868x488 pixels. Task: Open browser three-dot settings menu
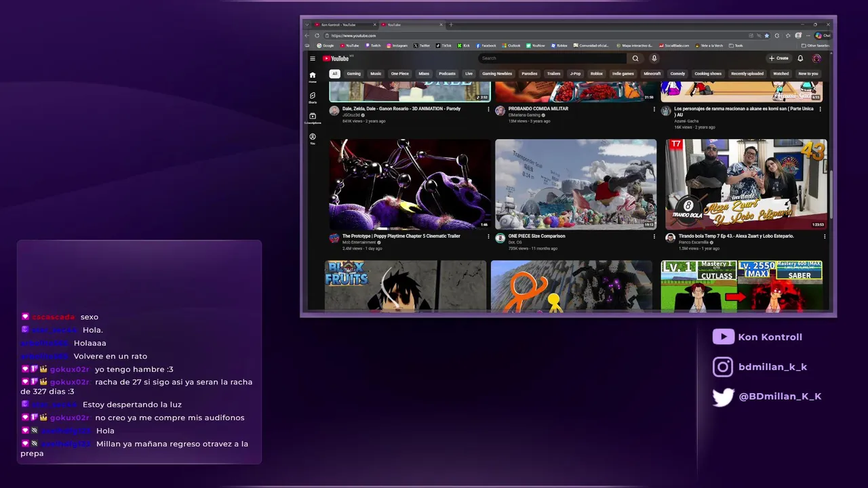point(808,35)
